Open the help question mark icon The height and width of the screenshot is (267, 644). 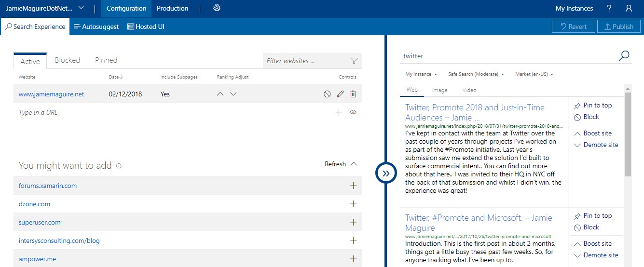(x=609, y=8)
